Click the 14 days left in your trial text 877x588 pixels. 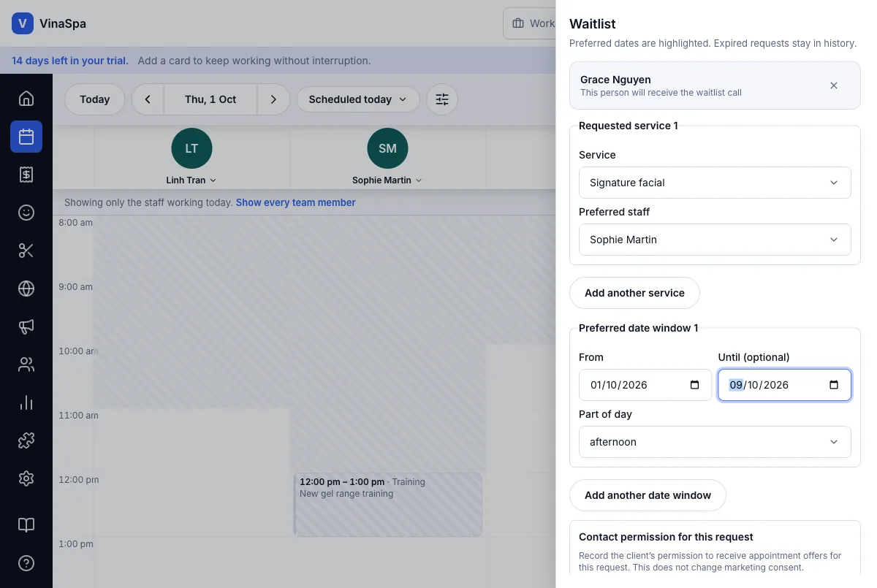tap(70, 61)
